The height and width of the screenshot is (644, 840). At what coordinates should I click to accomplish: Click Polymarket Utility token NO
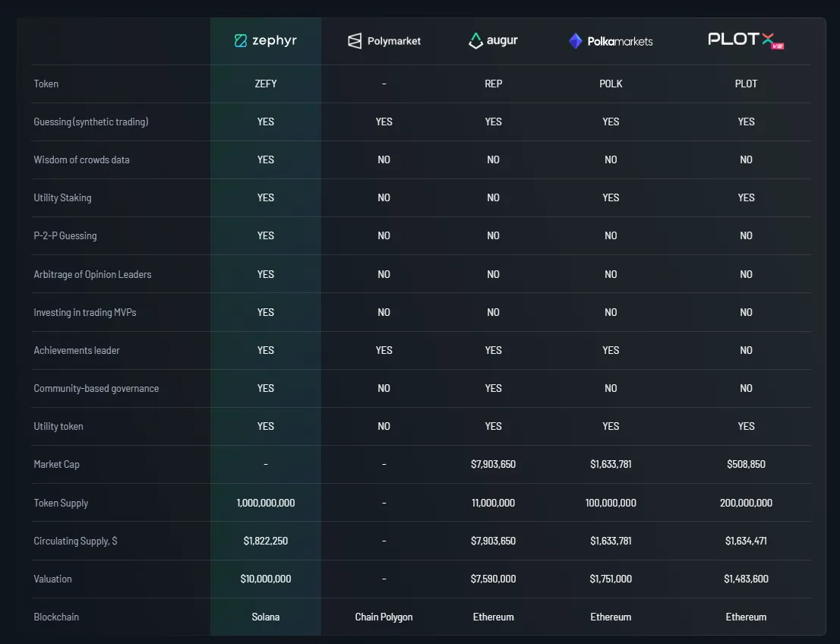click(384, 427)
